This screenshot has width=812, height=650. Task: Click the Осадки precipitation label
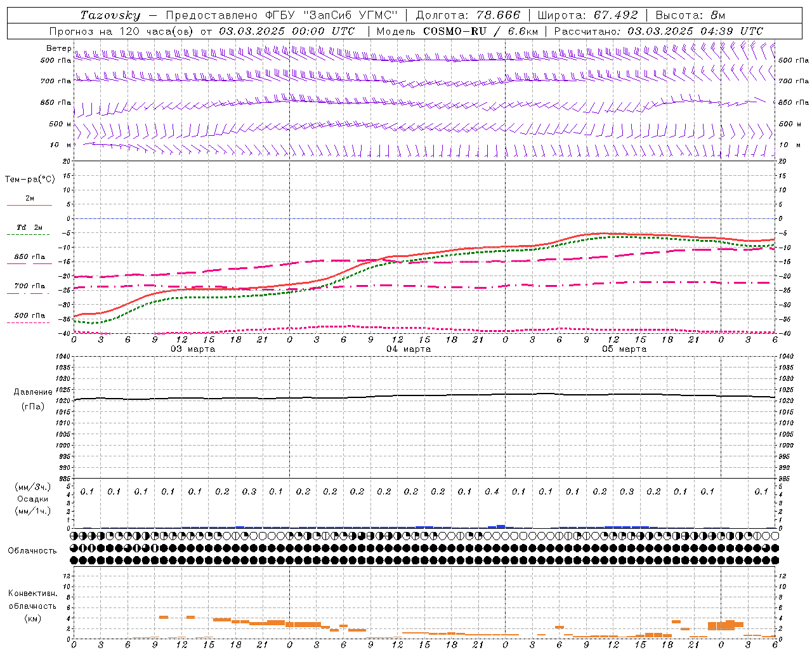[33, 499]
